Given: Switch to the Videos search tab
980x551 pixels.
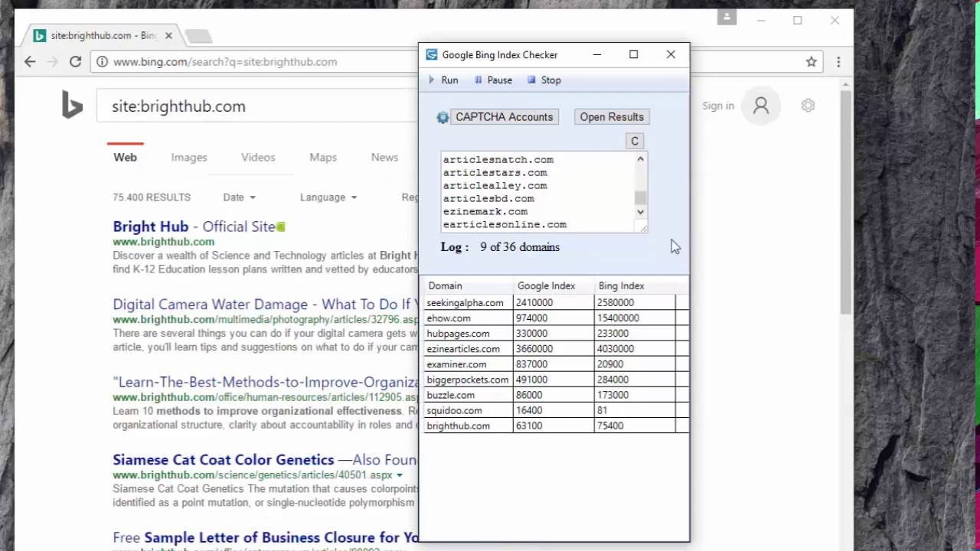Looking at the screenshot, I should tap(258, 157).
